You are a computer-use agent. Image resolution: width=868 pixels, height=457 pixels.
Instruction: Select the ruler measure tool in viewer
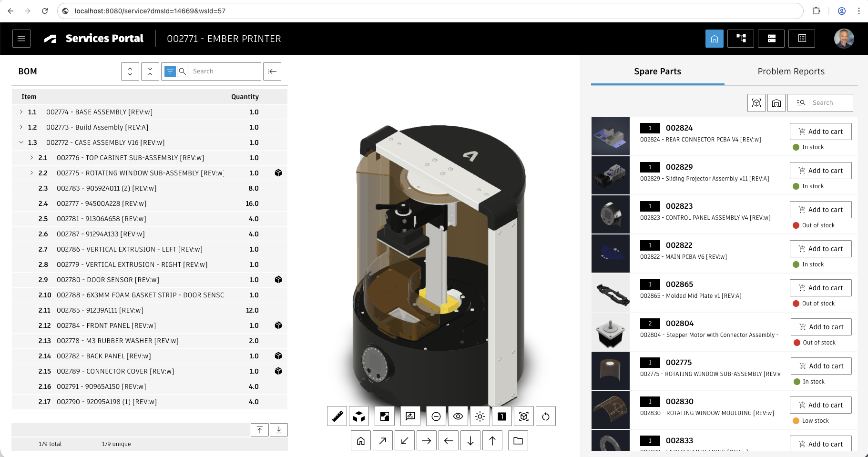[x=337, y=416]
